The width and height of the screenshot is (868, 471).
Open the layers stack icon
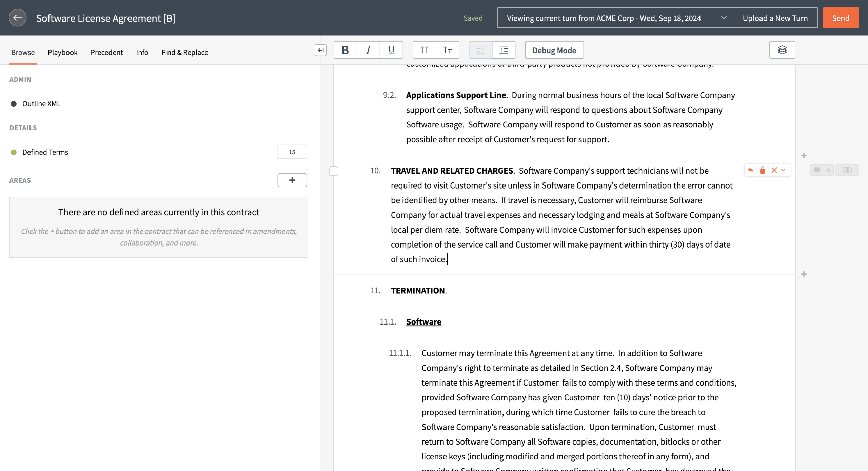tap(782, 50)
